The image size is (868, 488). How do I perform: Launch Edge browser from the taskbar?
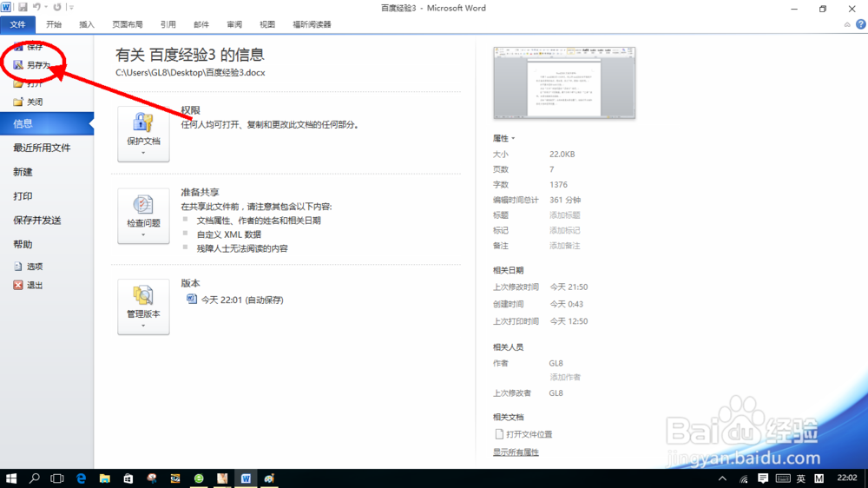[81, 478]
